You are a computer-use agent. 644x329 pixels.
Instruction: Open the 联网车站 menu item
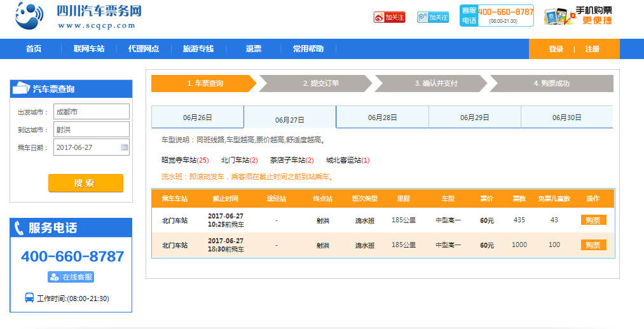pyautogui.click(x=89, y=49)
